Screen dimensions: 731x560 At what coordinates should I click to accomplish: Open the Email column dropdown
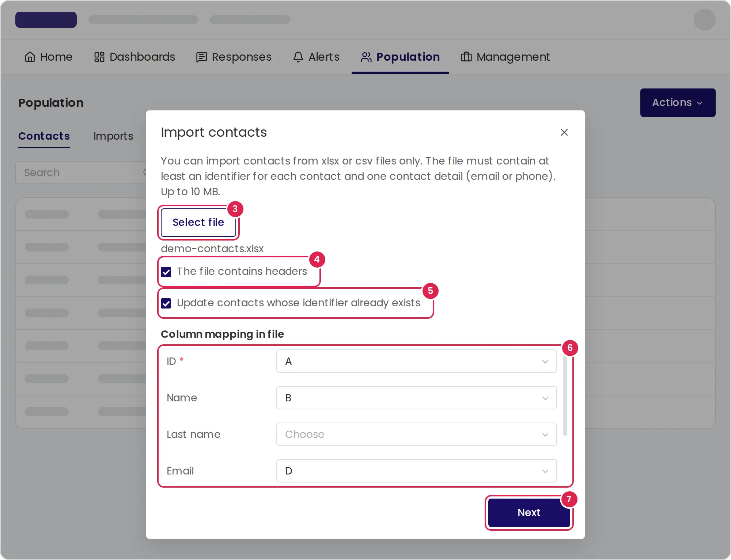coord(416,471)
